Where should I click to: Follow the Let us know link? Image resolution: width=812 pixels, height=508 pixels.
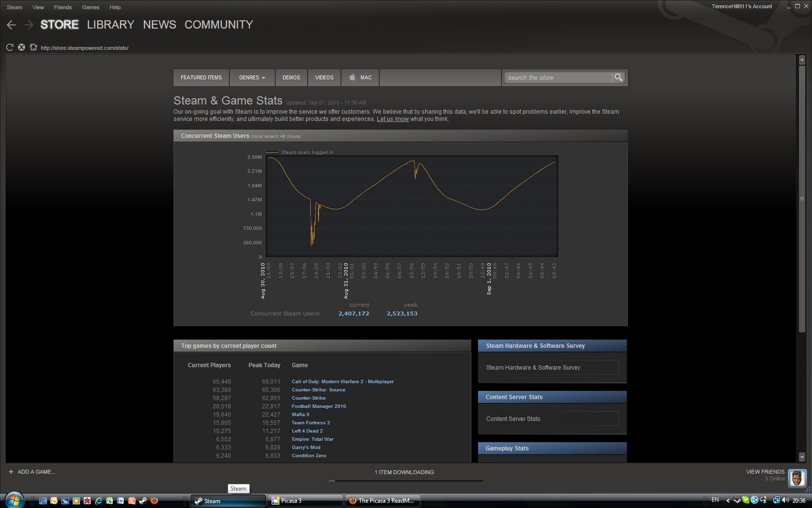[x=393, y=119]
